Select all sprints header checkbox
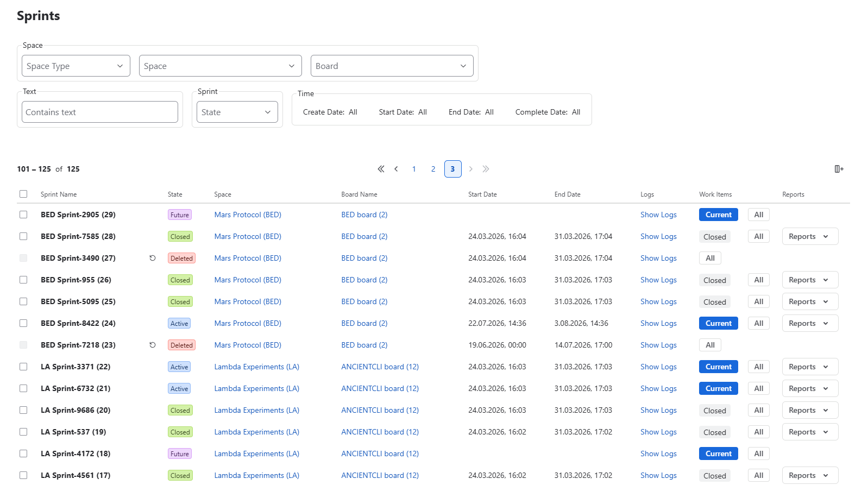 click(x=23, y=194)
